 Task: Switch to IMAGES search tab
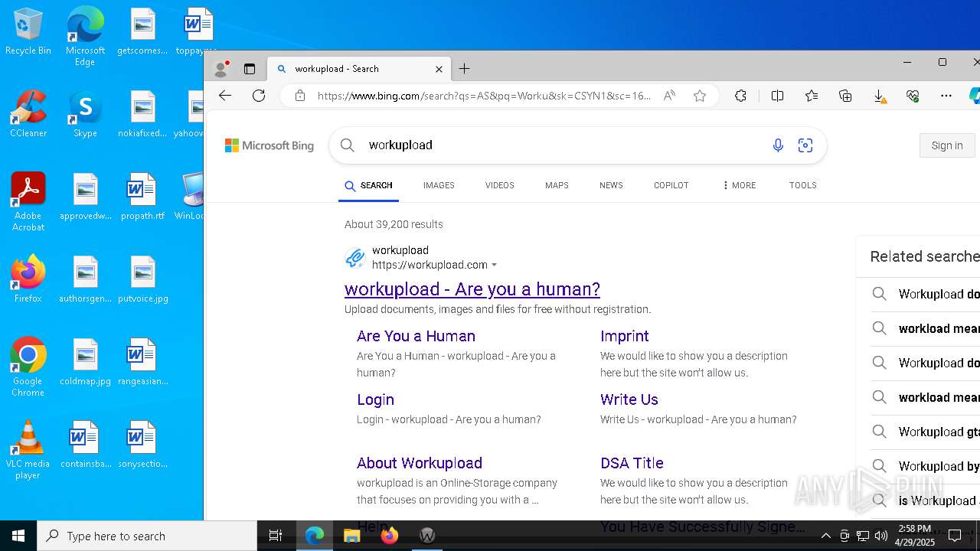[439, 185]
